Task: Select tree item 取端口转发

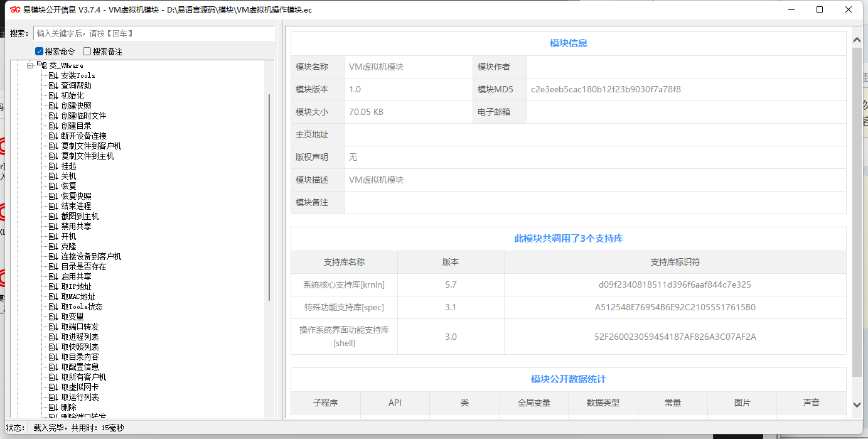Action: point(80,327)
